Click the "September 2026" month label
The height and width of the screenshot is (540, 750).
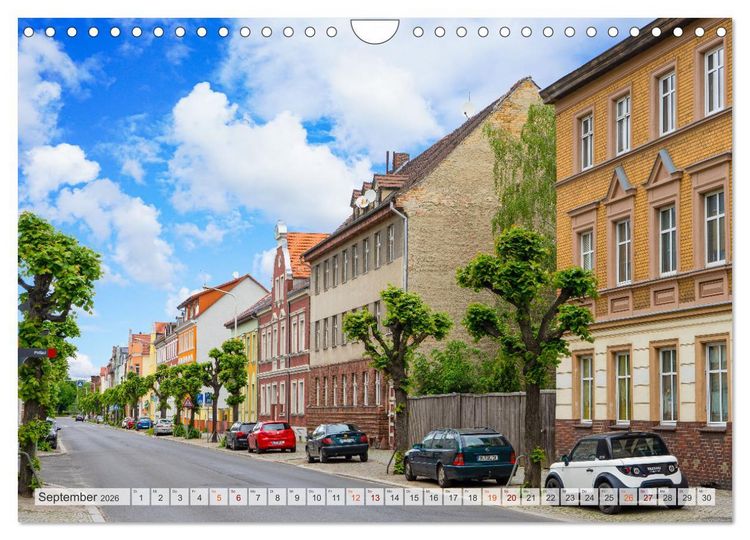[79, 497]
